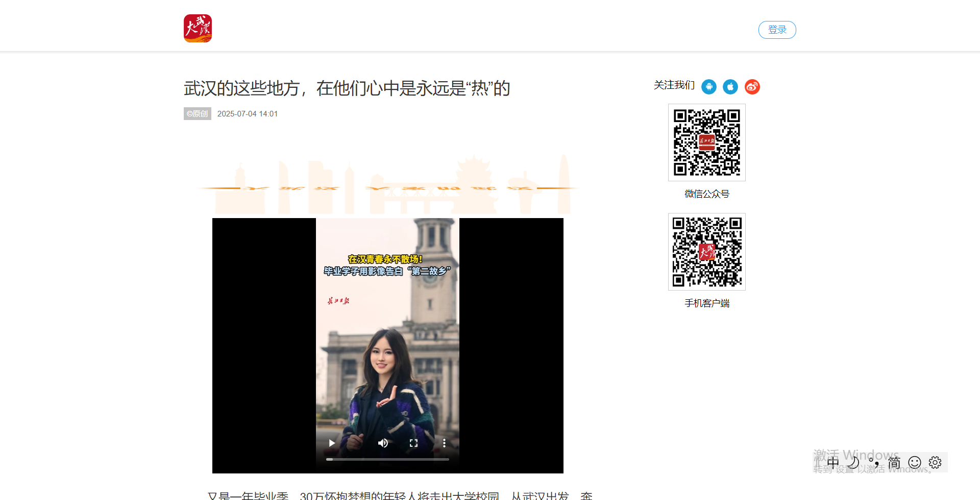The width and height of the screenshot is (980, 500).
Task: Click the orange skyline banner image
Action: (x=388, y=185)
